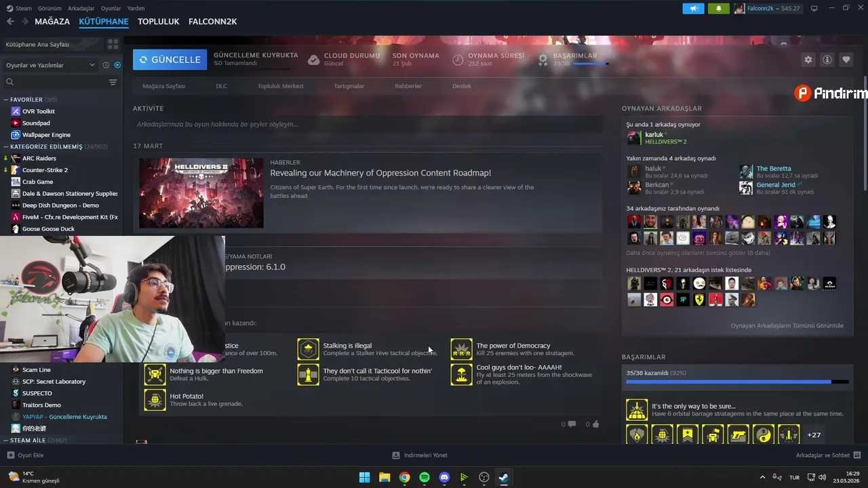Collapse KATEGORİZE EDİLMEMİŞ category

pos(6,146)
